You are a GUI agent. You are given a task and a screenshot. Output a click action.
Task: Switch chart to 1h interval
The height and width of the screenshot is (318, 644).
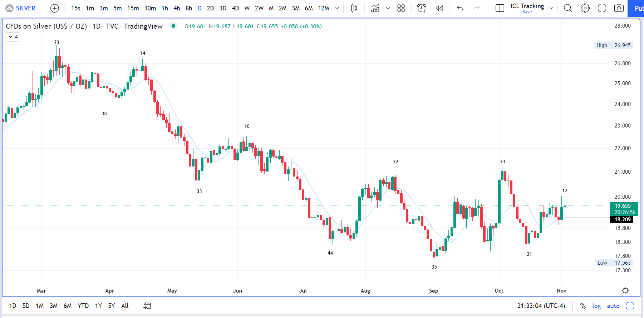tap(165, 8)
